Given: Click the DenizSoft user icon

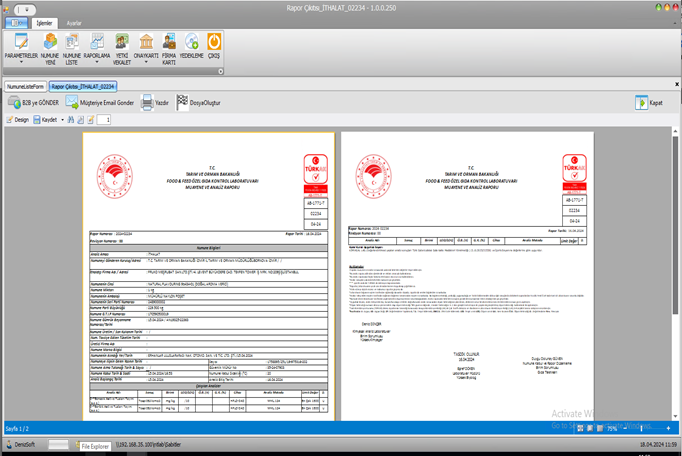Looking at the screenshot, I should [9, 445].
